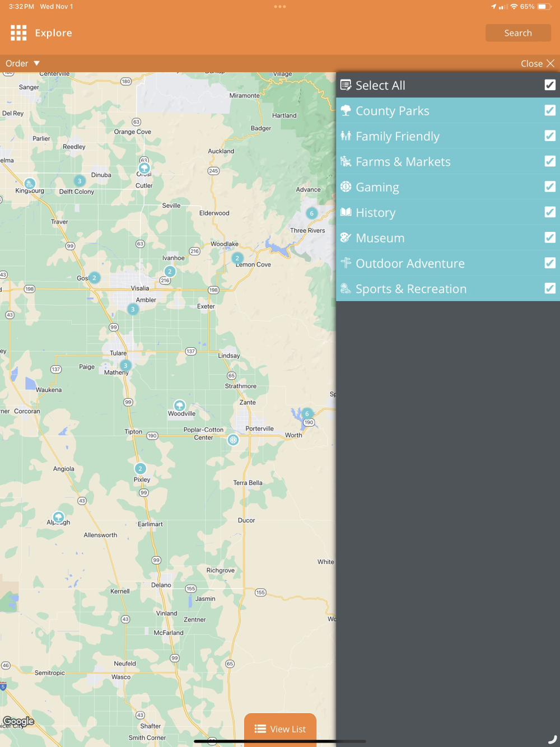Select the Museum category label
560x747 pixels.
tap(380, 238)
